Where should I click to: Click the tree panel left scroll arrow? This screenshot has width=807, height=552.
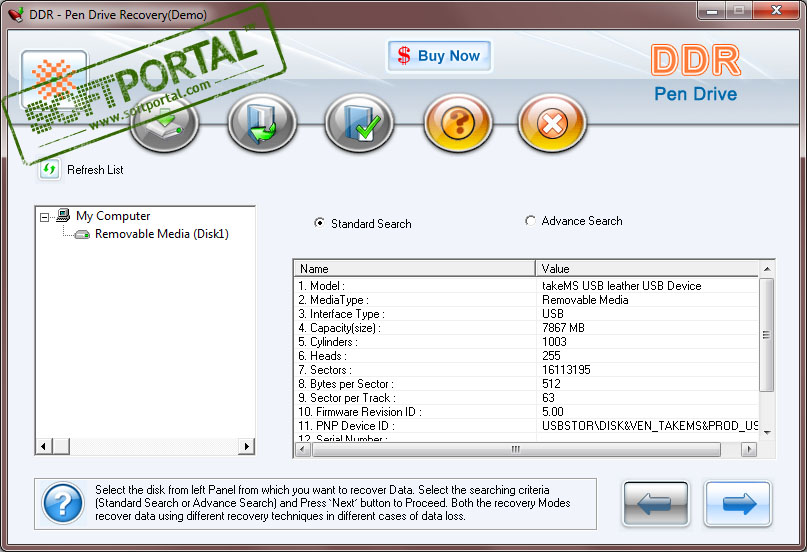pyautogui.click(x=44, y=447)
